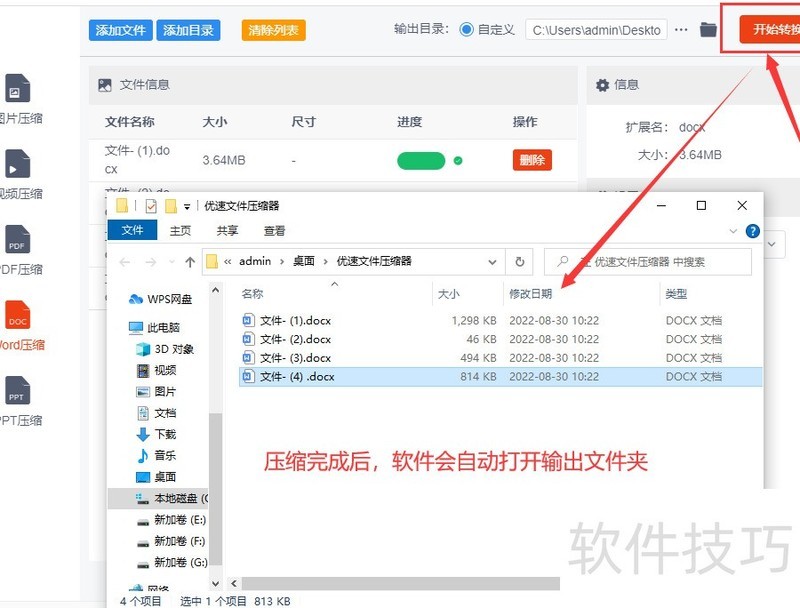Open the address bar dropdown arrow
This screenshot has height=608, width=800.
494,261
